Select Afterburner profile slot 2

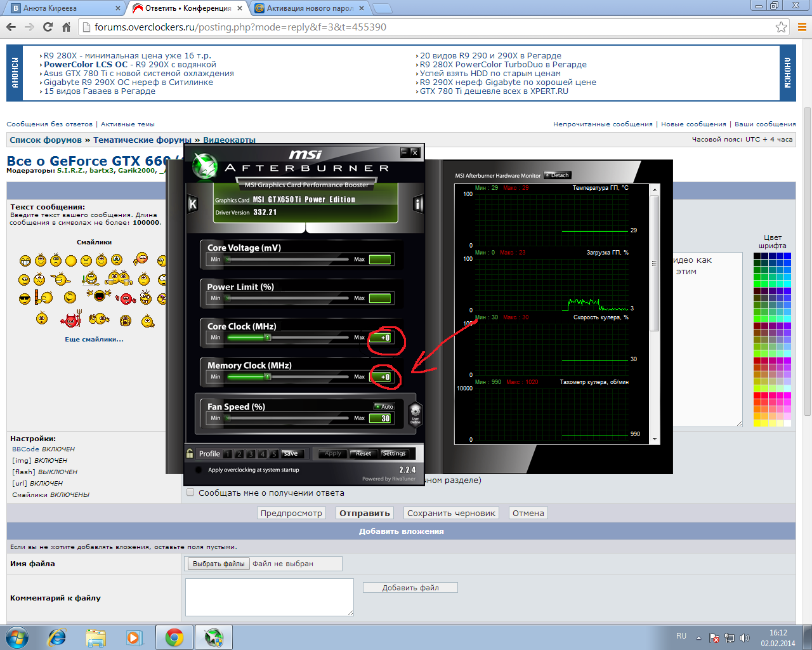tap(239, 454)
